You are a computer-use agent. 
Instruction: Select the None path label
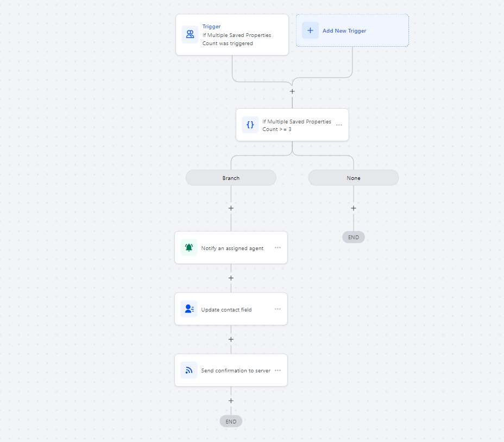click(x=354, y=178)
